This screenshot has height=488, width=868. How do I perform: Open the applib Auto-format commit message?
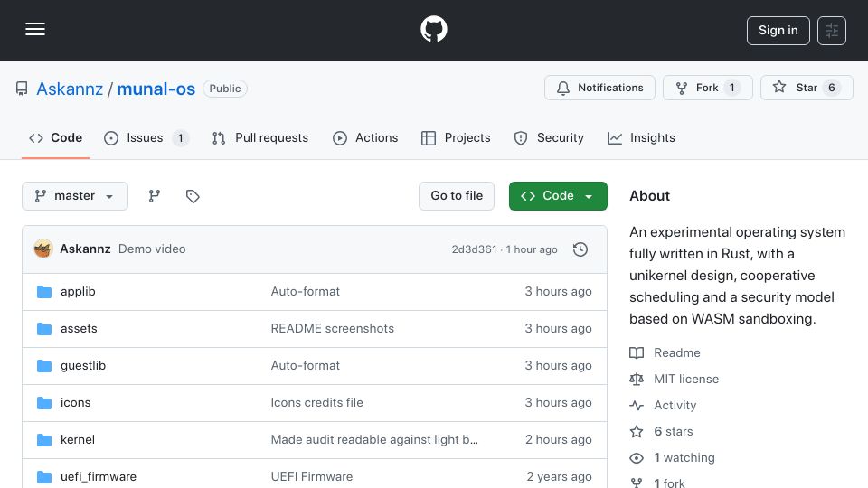pyautogui.click(x=305, y=292)
